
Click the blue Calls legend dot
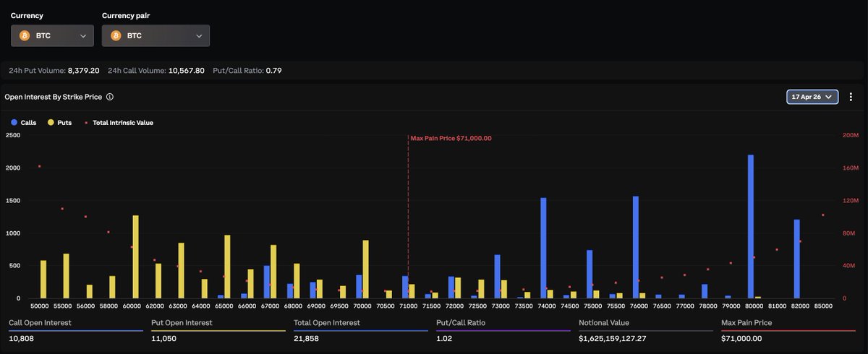click(14, 123)
